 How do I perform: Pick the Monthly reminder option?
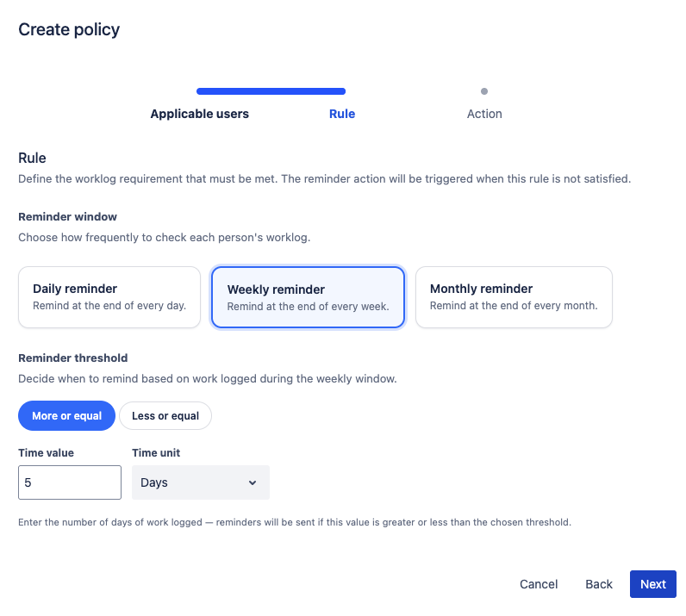[x=514, y=297]
